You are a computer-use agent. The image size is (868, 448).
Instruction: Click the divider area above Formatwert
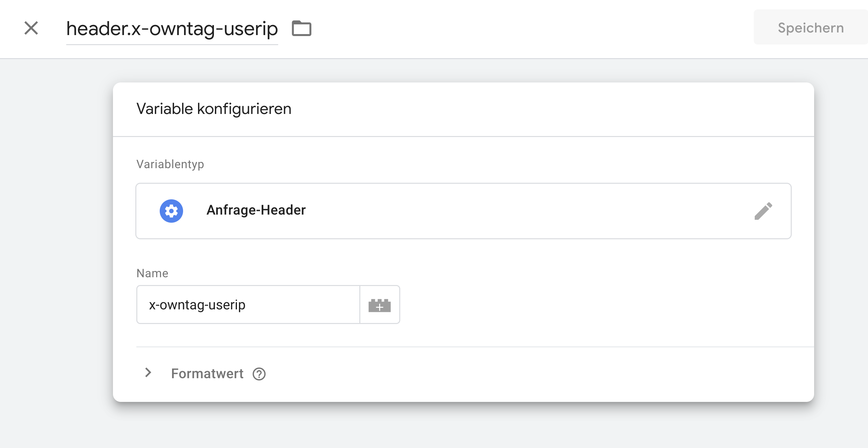(472, 346)
